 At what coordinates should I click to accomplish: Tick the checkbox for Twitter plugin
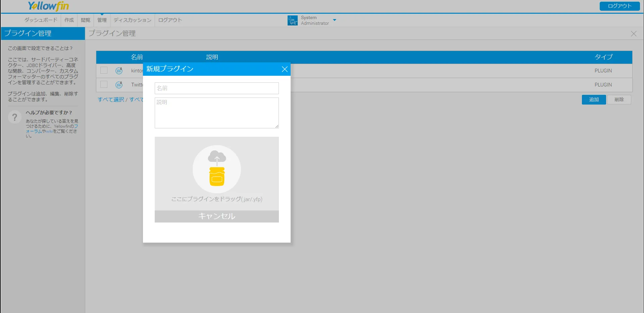(104, 84)
